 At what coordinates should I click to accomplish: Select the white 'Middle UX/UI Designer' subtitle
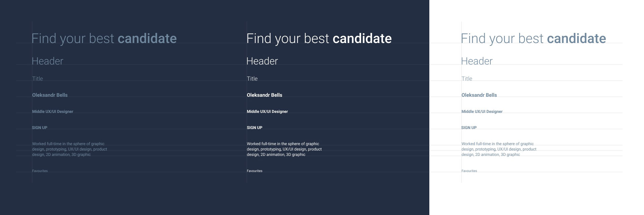point(267,112)
